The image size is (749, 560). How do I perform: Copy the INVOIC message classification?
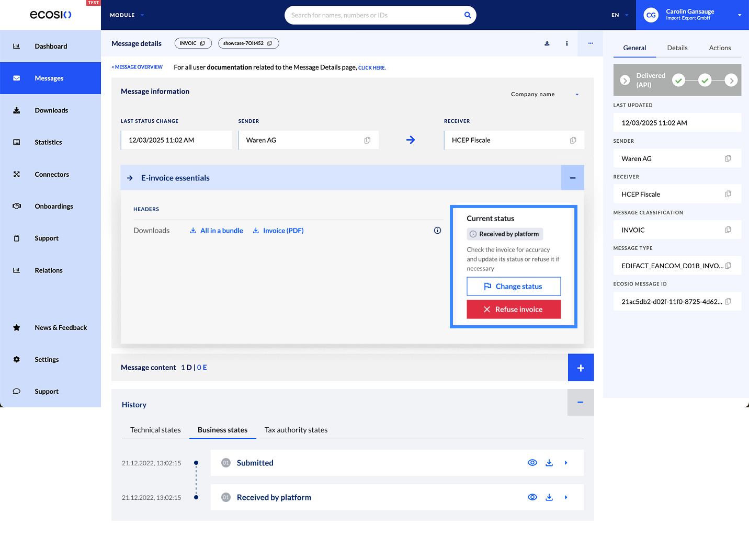728,230
